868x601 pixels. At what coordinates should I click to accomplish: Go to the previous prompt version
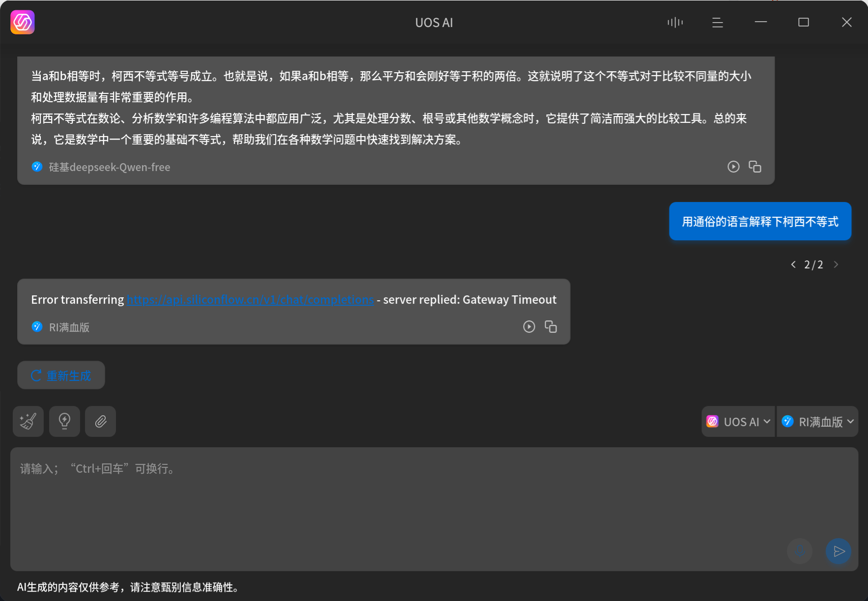pos(793,264)
